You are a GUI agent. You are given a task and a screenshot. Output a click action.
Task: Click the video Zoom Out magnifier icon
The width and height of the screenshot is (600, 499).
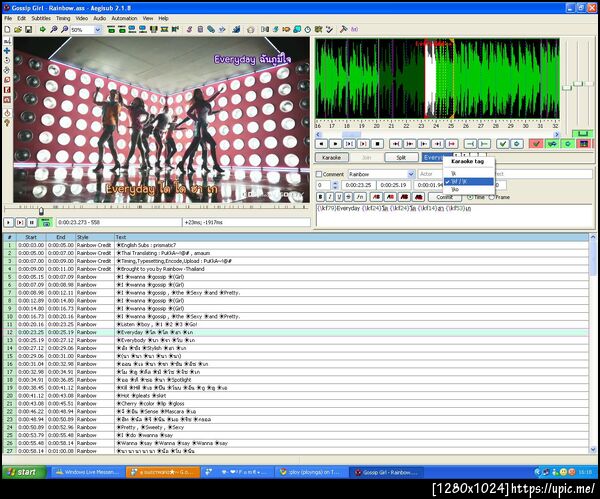tap(65, 29)
